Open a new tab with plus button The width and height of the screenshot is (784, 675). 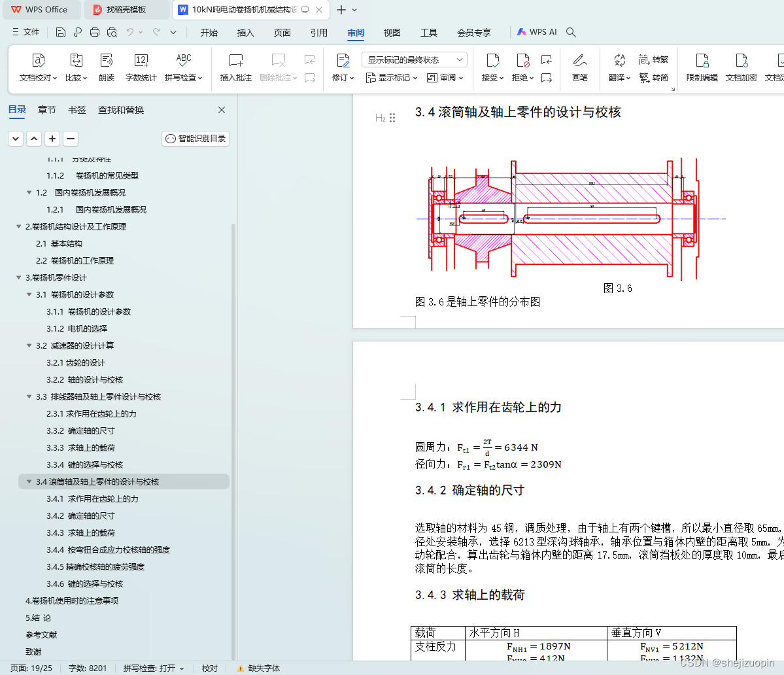click(341, 10)
